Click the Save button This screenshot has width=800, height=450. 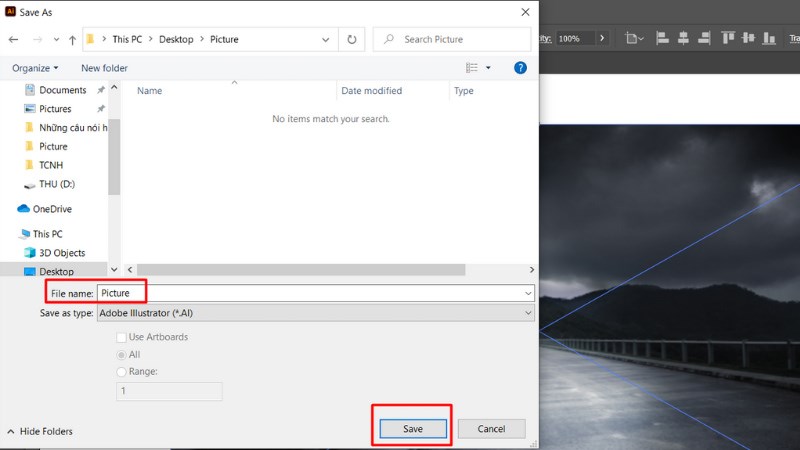click(413, 428)
